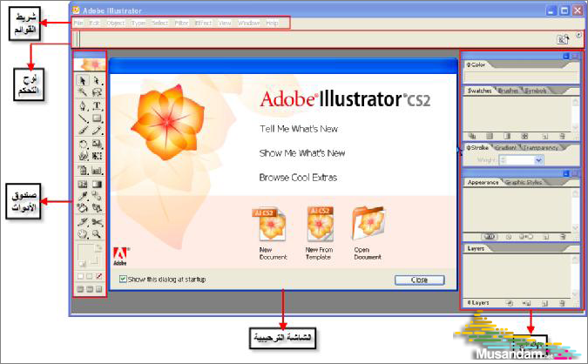Click Show Me What's New link
Screen dimensions: 588x364
(x=302, y=153)
